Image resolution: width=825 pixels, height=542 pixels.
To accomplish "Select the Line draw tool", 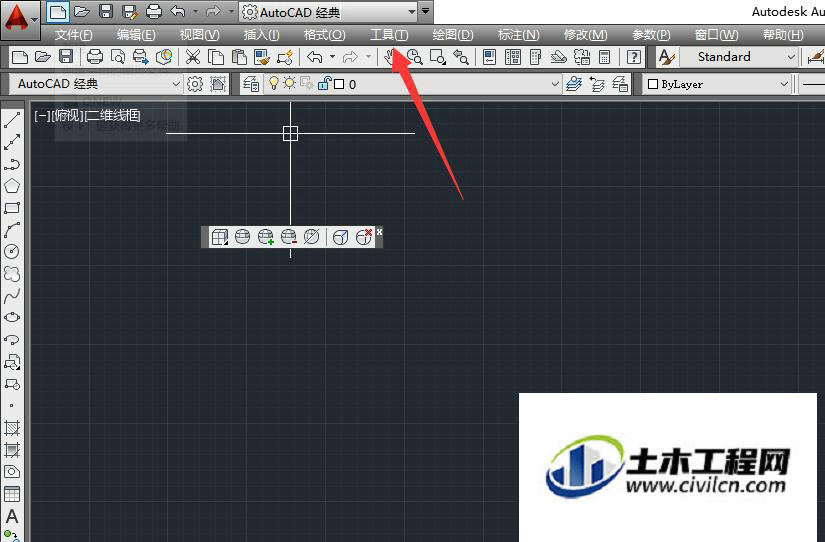I will pyautogui.click(x=12, y=120).
